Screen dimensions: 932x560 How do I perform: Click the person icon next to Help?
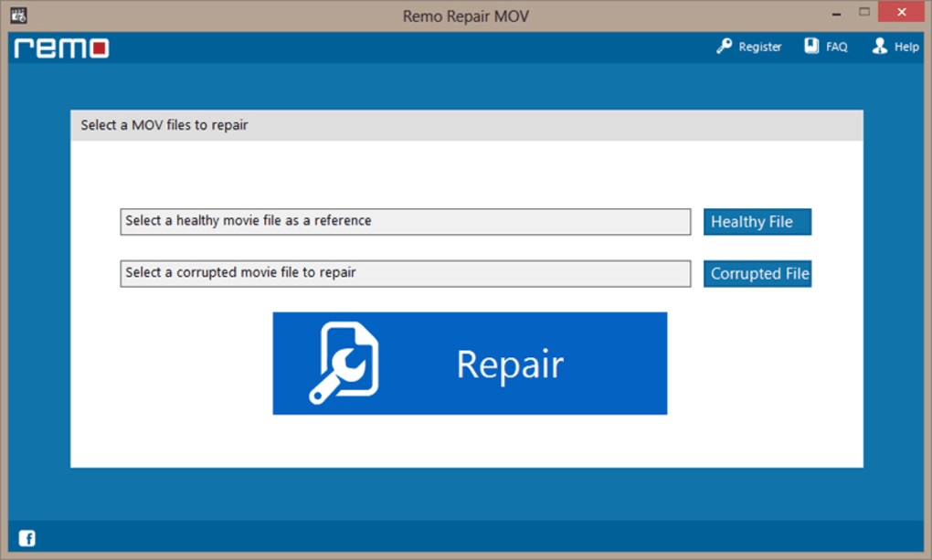[x=879, y=46]
